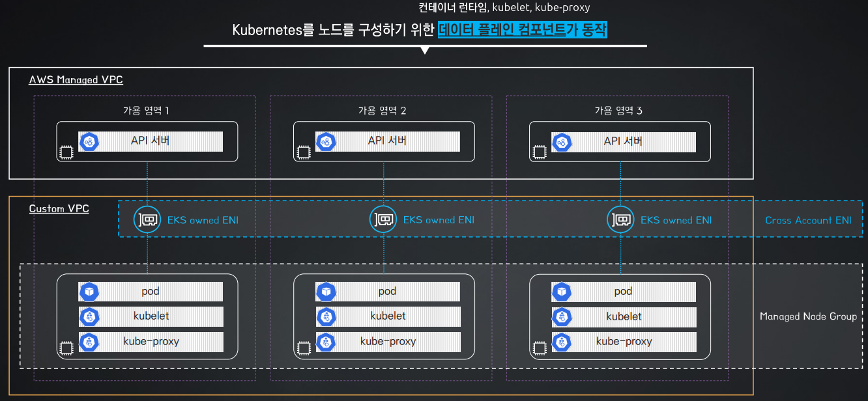Pick the kube-proxy icon in the 가용 영역 1 node
Screen dimensions: 868x401
tap(89, 342)
